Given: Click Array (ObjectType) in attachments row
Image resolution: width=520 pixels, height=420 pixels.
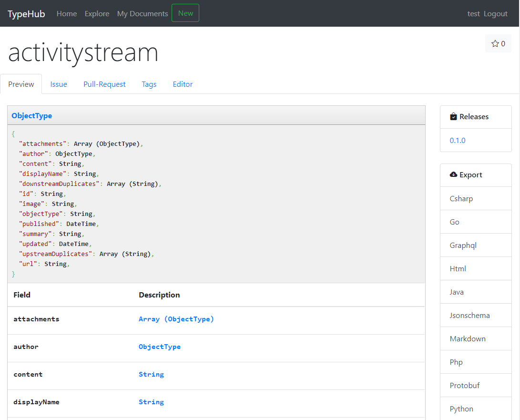Looking at the screenshot, I should (x=176, y=319).
